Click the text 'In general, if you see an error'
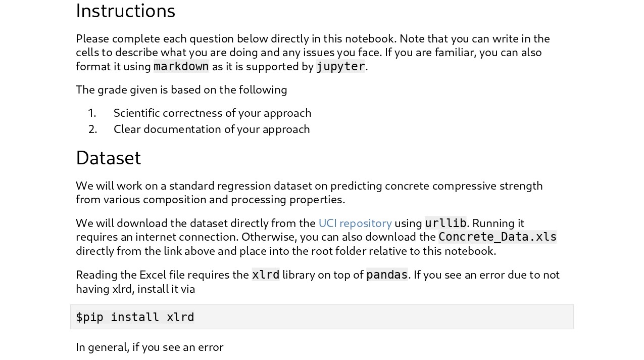644x360 pixels. pyautogui.click(x=150, y=347)
